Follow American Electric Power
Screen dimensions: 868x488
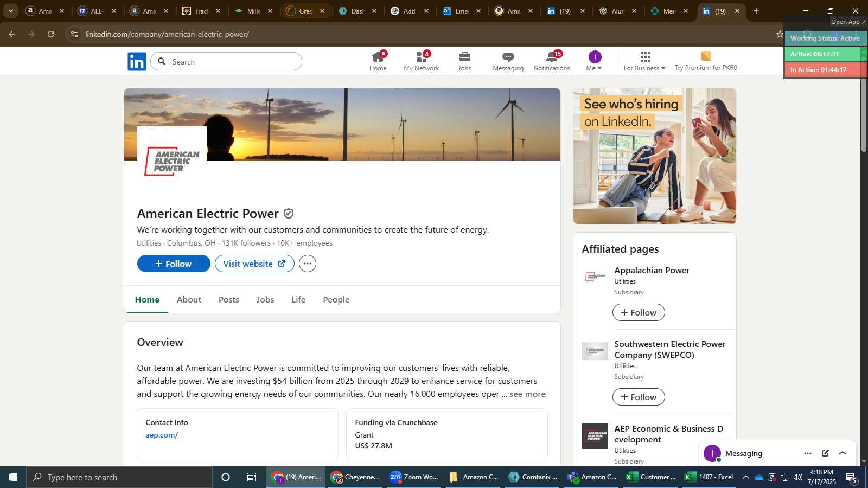tap(174, 264)
